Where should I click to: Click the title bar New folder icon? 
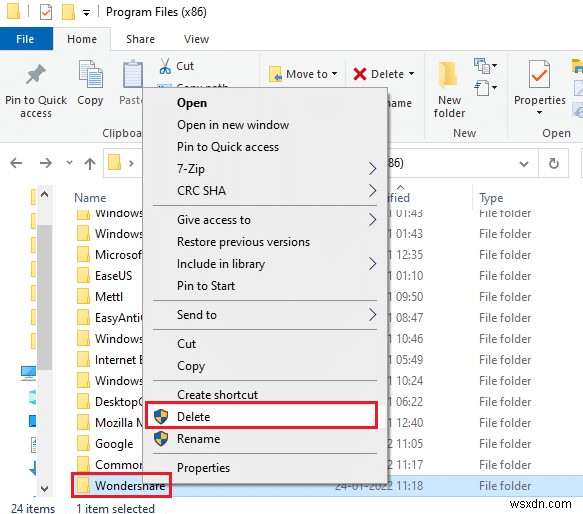68,12
